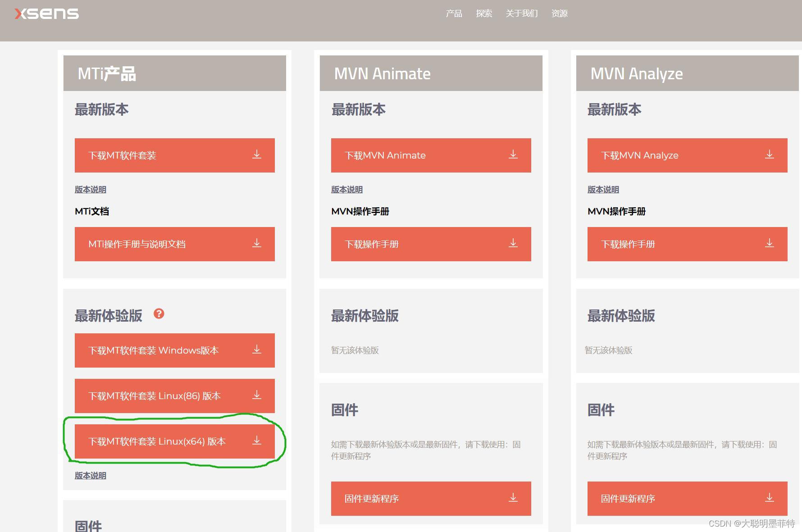Click the download icon for MTi操作手册与说明文档
This screenshot has width=802, height=532.
click(257, 244)
